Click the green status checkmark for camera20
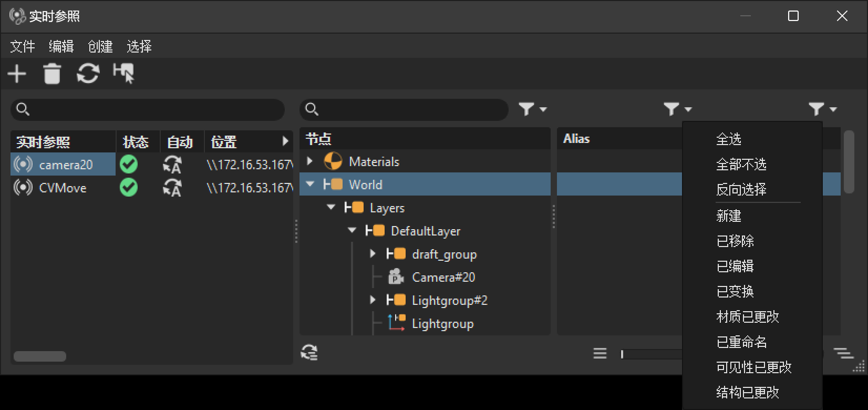 (129, 165)
